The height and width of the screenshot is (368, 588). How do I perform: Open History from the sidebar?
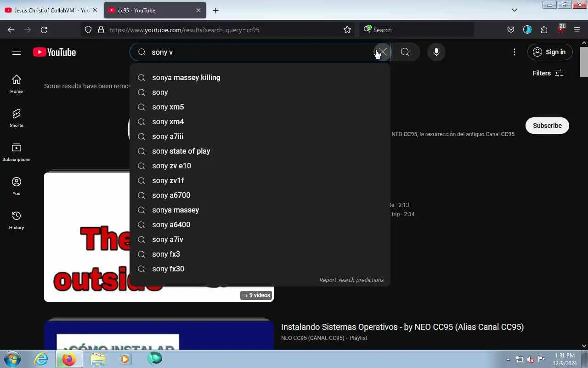coord(17,220)
